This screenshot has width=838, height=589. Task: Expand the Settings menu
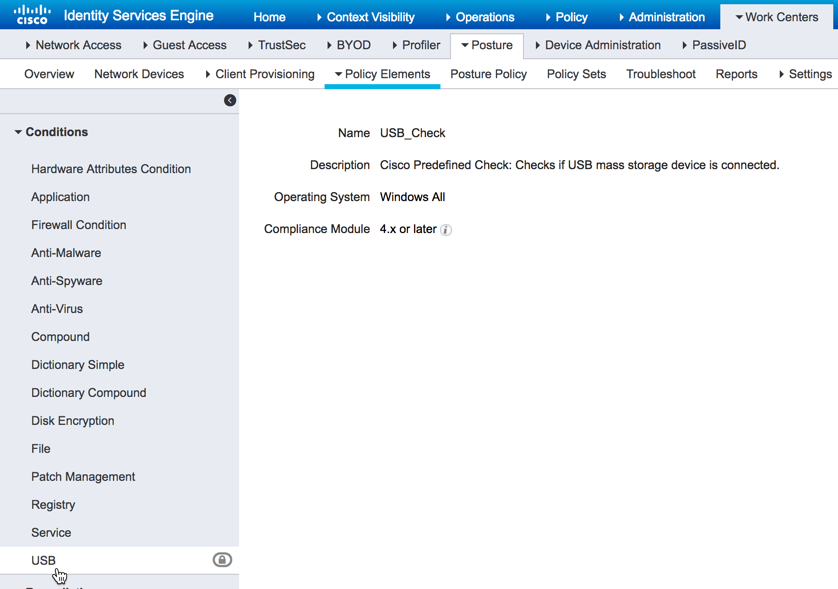805,74
